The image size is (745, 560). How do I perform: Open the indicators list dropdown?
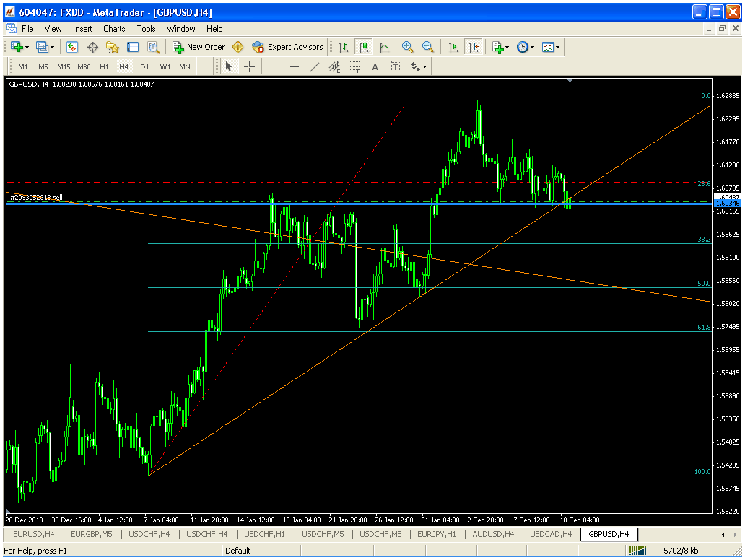tap(500, 47)
